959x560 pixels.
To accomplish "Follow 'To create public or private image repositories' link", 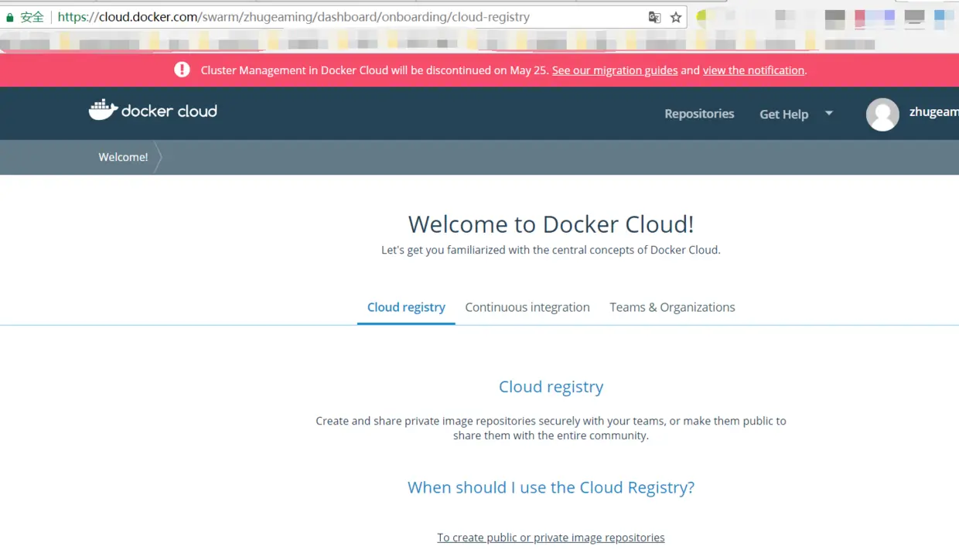I will pyautogui.click(x=551, y=538).
